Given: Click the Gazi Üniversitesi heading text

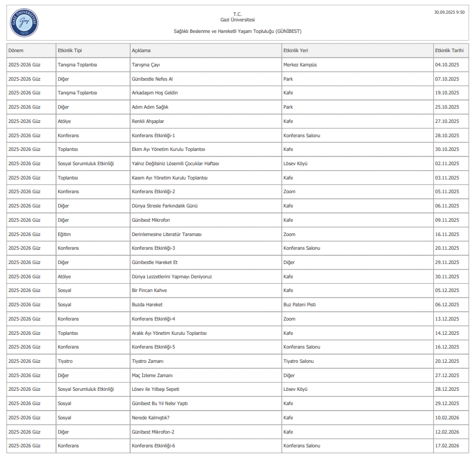Looking at the screenshot, I should pyautogui.click(x=237, y=20).
